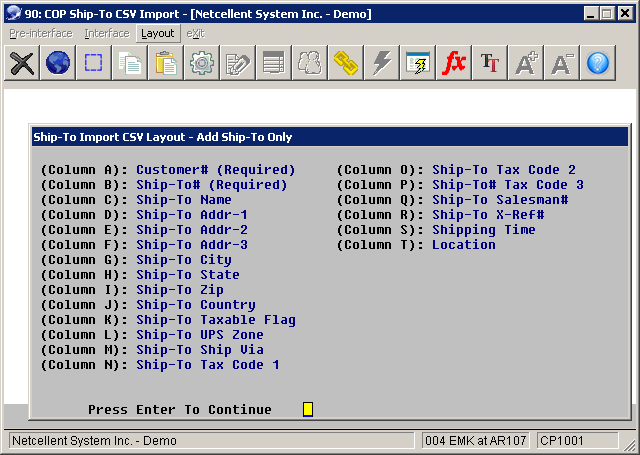Open help via blue question mark icon
The image size is (640, 455).
tap(598, 63)
